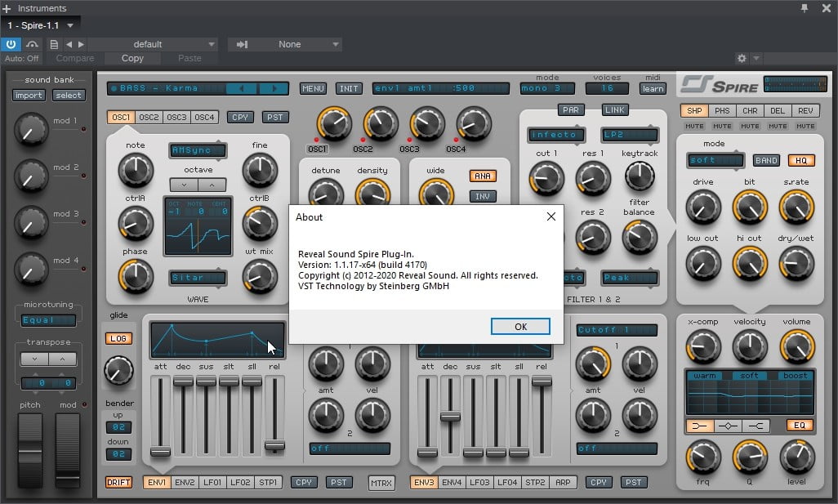Open the MTRX matrix button
838x504 pixels.
(x=381, y=483)
